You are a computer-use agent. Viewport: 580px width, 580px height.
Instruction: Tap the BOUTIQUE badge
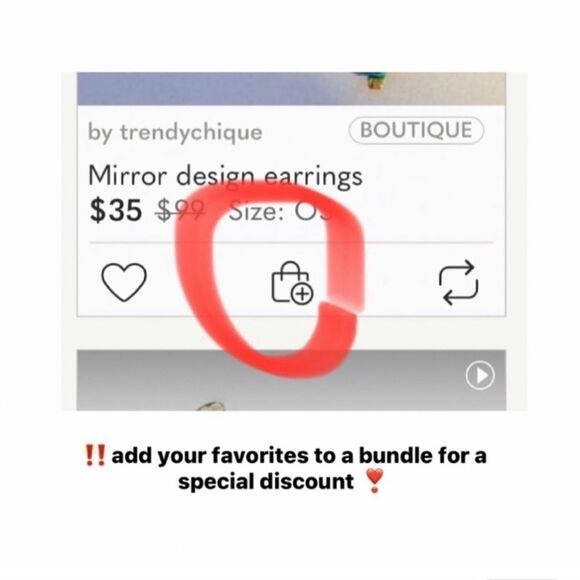pos(416,130)
